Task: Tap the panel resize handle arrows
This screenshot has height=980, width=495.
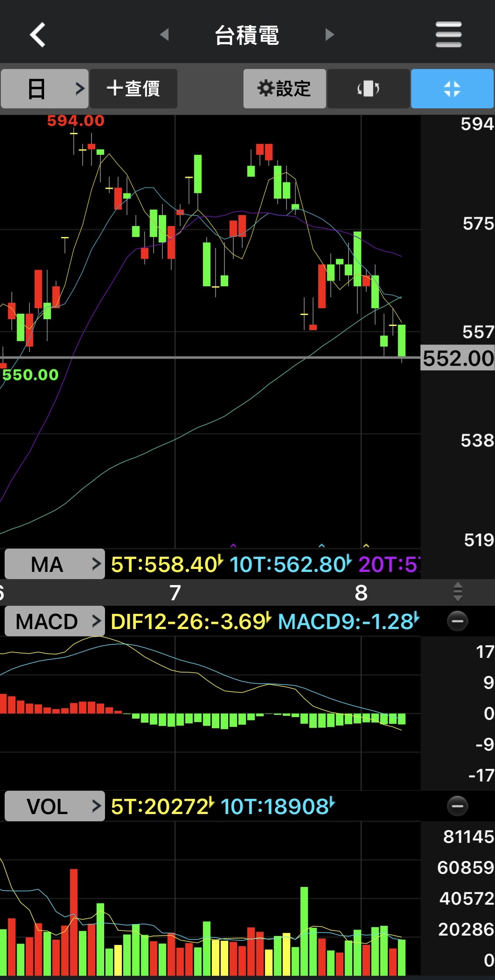Action: click(457, 592)
